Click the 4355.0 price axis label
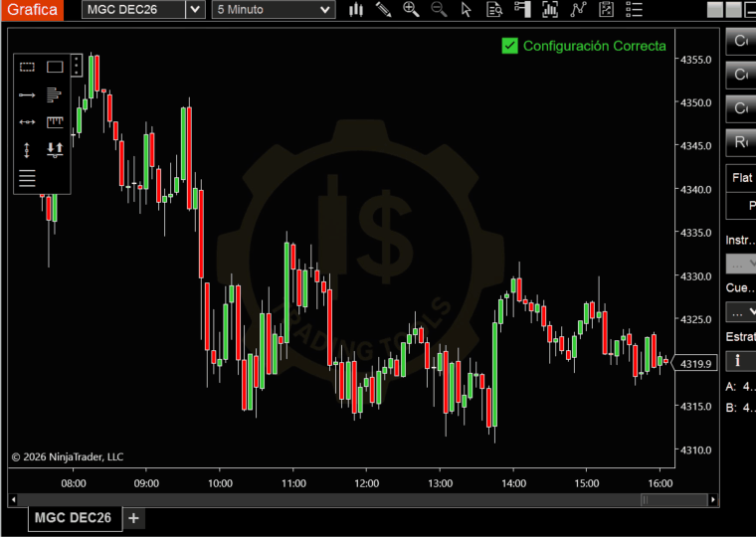The width and height of the screenshot is (756, 537). tap(695, 60)
